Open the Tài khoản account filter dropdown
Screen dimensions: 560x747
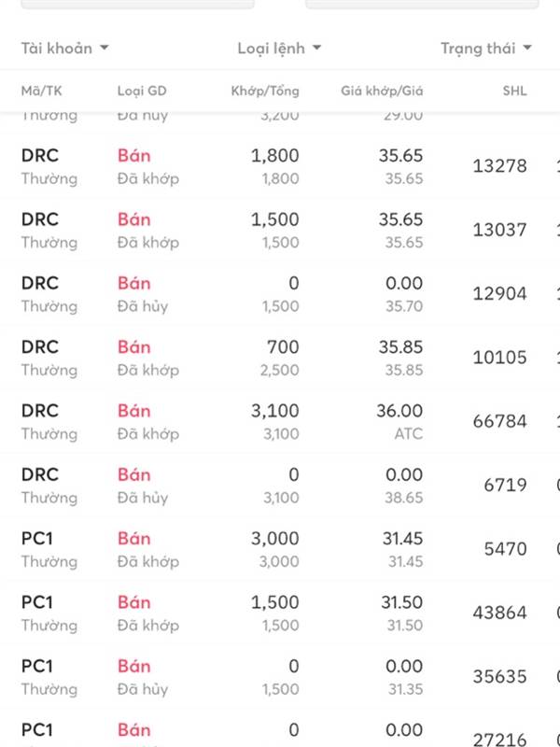click(64, 49)
